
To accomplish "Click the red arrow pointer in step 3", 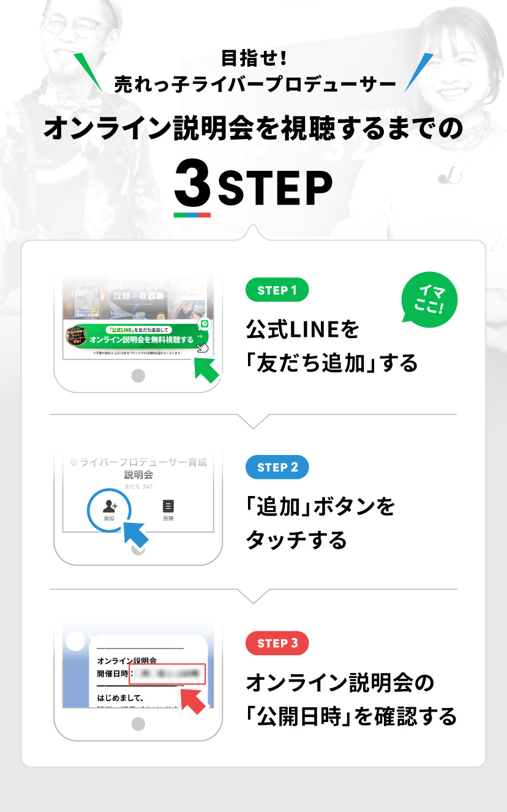I will (192, 701).
